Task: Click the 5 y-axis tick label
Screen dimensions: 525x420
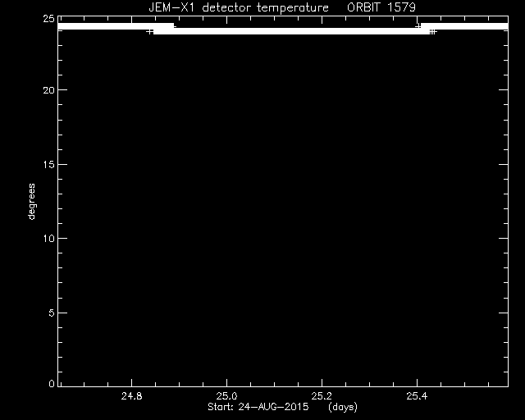Action: [51, 313]
